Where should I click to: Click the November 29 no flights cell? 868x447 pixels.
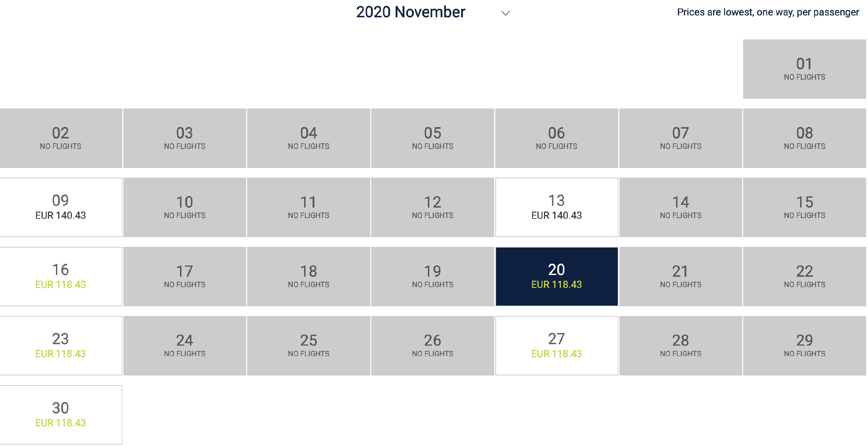coord(805,346)
